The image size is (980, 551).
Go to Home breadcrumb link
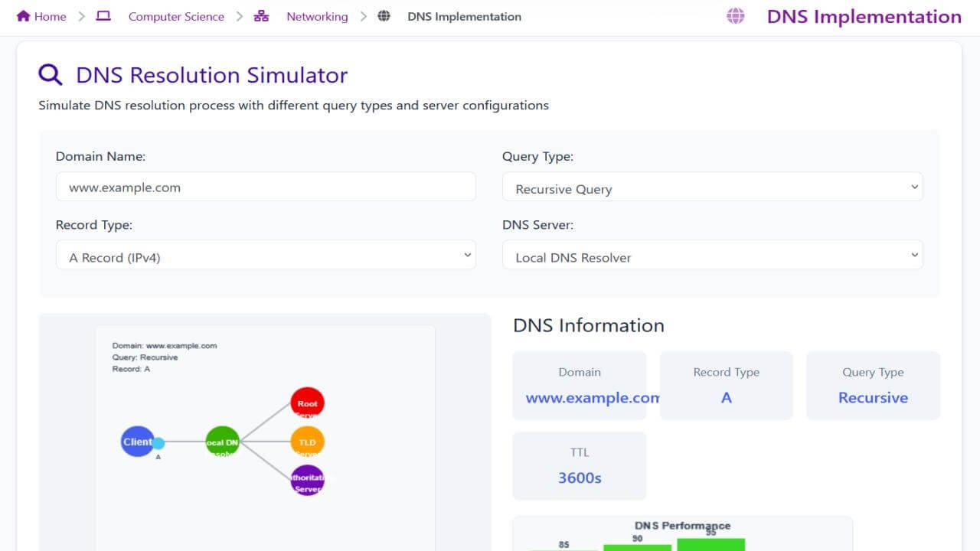pyautogui.click(x=50, y=16)
